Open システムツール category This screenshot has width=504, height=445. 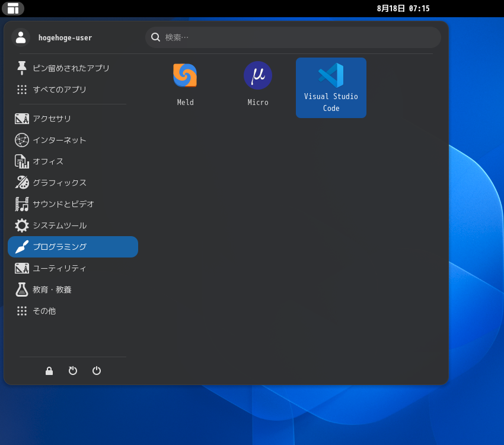pos(73,225)
